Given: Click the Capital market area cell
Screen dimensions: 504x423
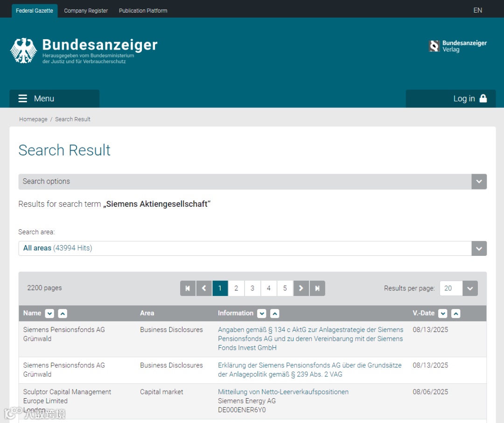Looking at the screenshot, I should [x=161, y=392].
